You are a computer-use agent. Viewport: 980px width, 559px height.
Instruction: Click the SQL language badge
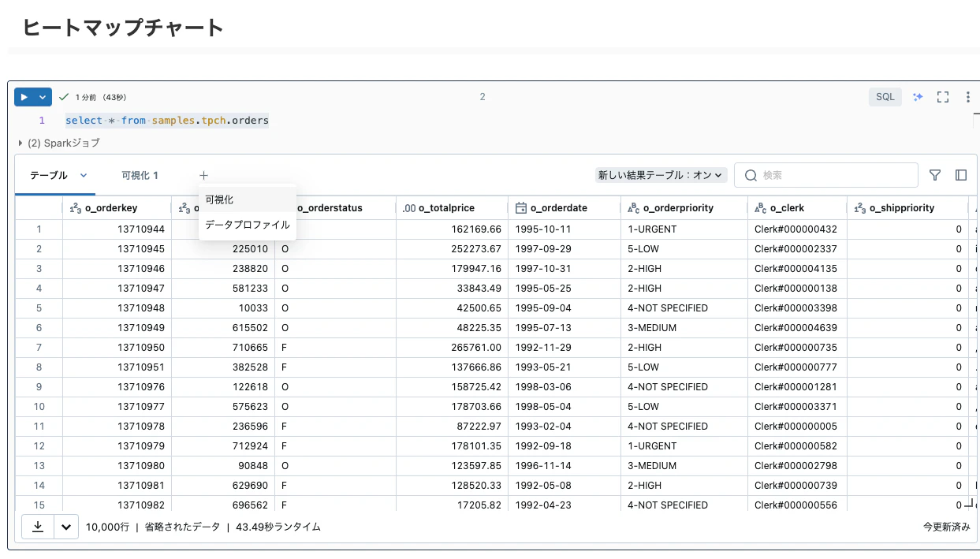885,97
